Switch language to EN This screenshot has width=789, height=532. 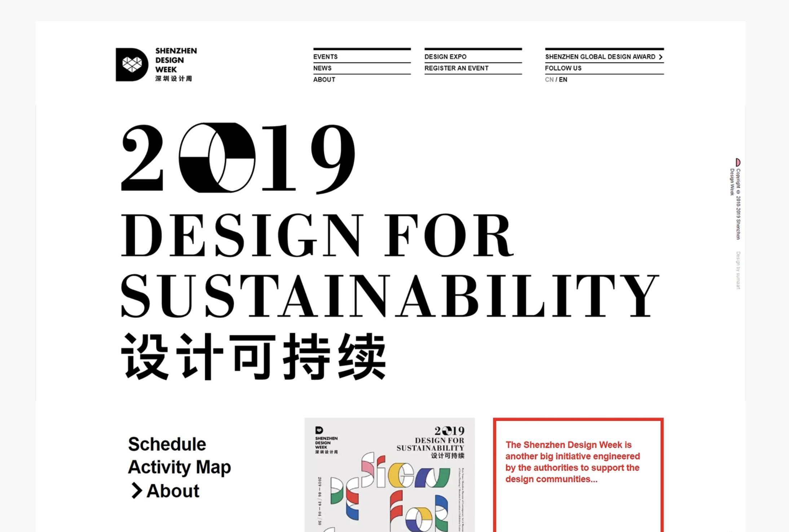pyautogui.click(x=563, y=80)
